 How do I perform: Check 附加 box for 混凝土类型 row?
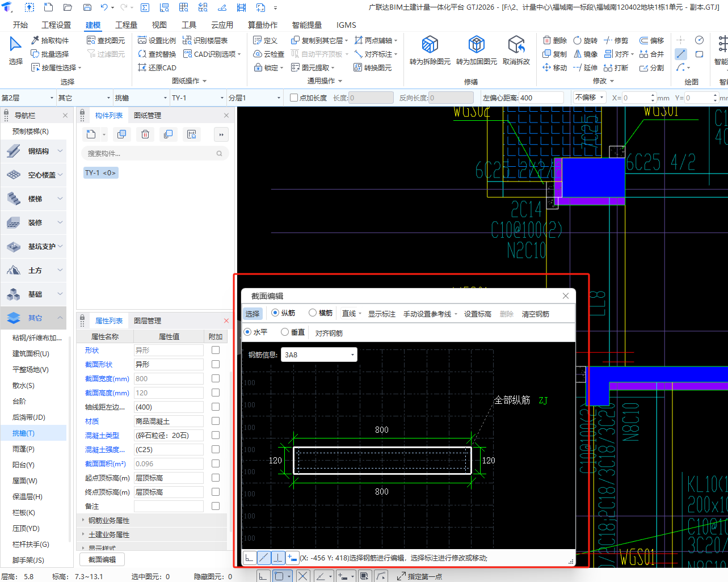click(x=216, y=435)
